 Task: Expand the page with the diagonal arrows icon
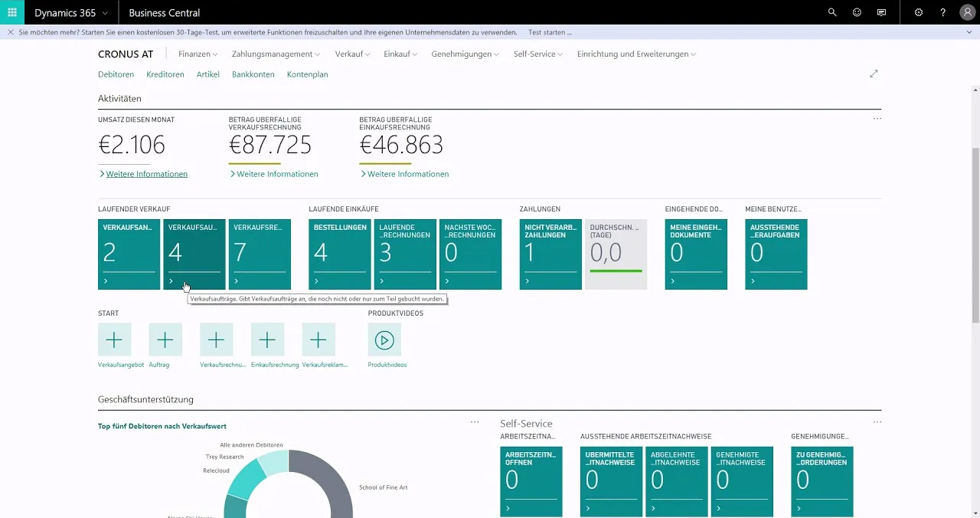(874, 74)
